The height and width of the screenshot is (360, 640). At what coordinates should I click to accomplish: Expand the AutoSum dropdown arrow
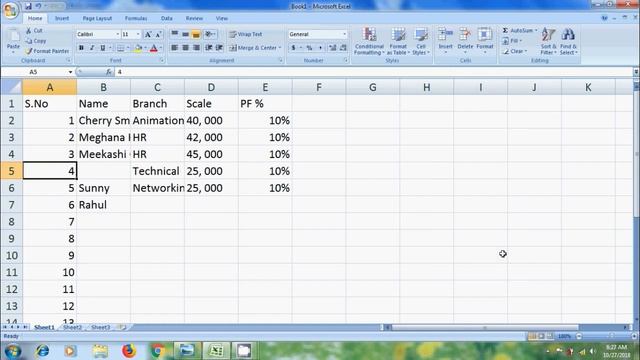click(x=536, y=31)
